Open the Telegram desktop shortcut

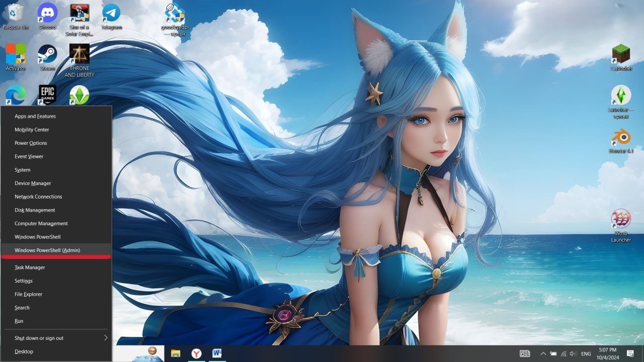(x=111, y=17)
